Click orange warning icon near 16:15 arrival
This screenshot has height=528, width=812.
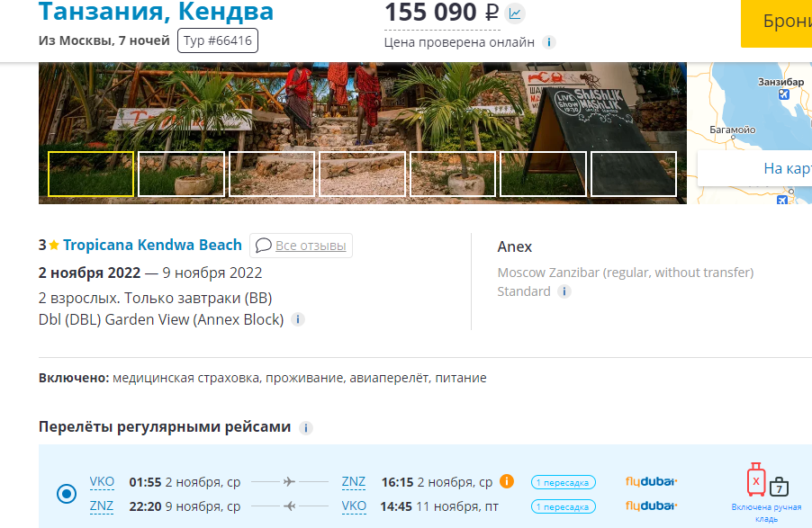(507, 481)
